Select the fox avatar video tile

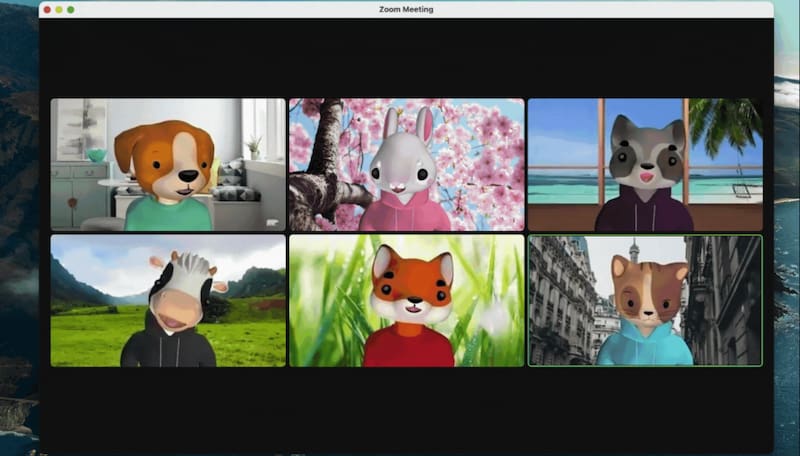(x=406, y=301)
